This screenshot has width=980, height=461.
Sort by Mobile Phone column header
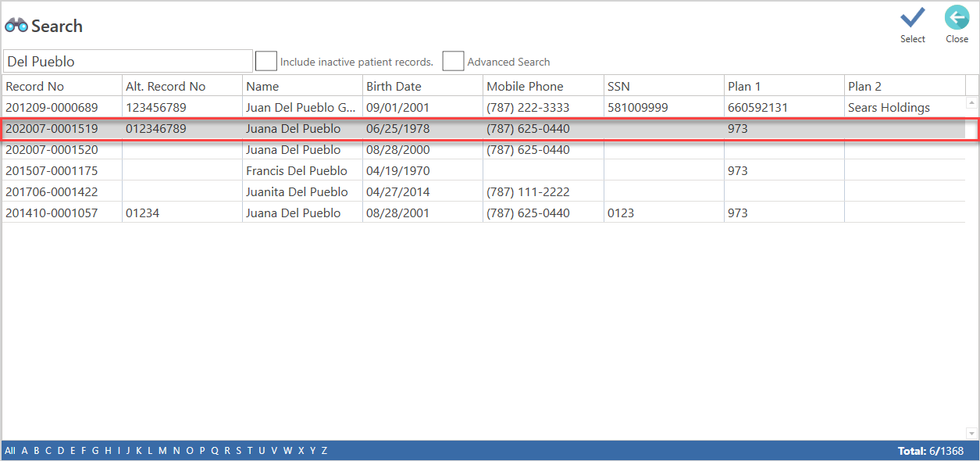[x=543, y=86]
